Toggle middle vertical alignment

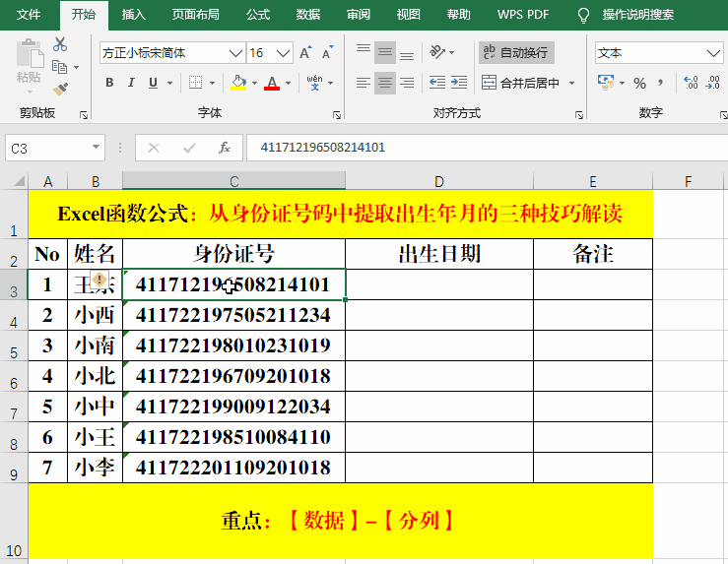coord(385,52)
